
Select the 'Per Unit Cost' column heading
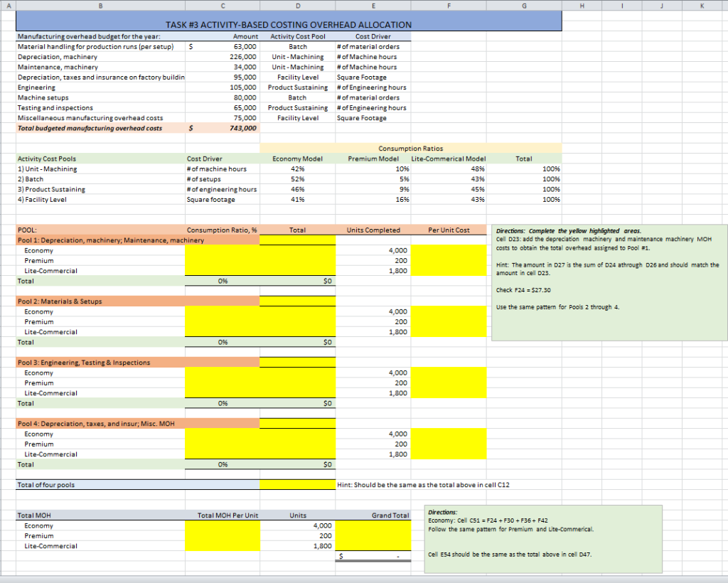(x=449, y=230)
